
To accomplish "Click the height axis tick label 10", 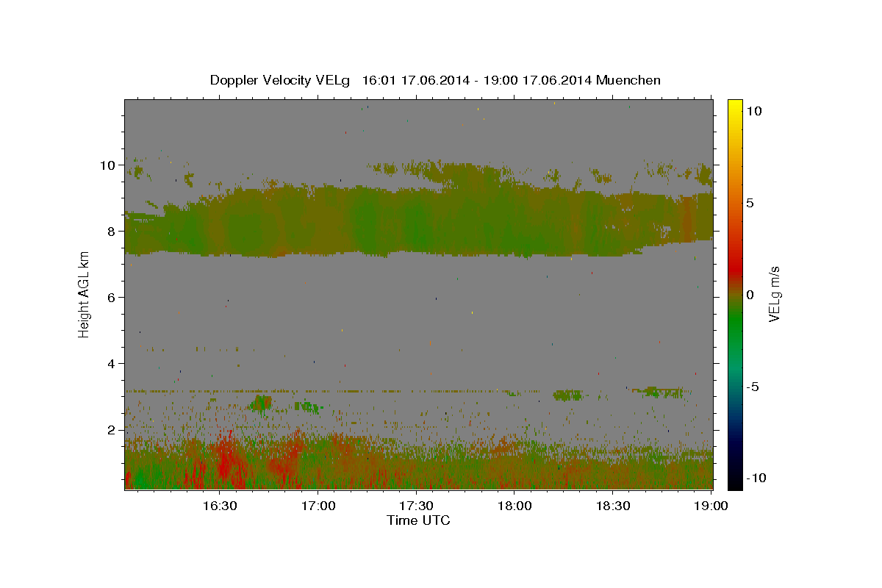I will pos(109,165).
